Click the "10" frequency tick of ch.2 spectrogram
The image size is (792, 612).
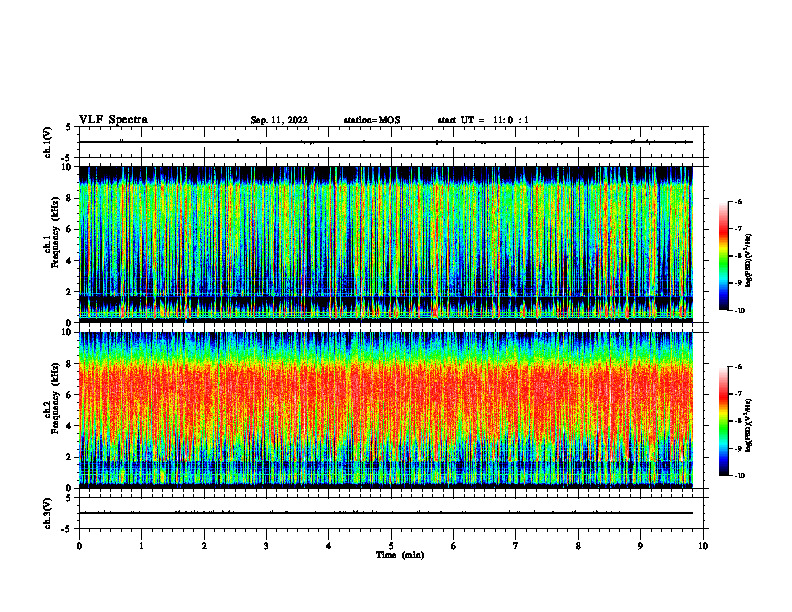click(67, 332)
